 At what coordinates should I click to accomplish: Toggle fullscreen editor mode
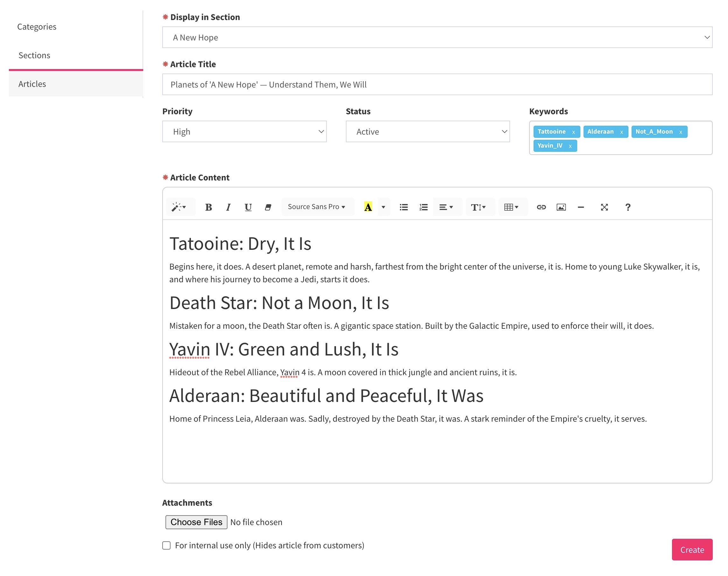(604, 207)
